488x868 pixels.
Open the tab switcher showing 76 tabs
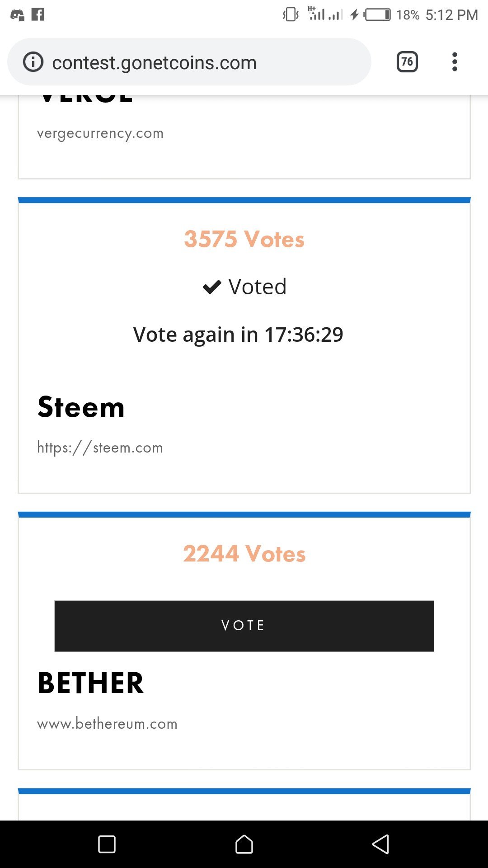click(407, 62)
